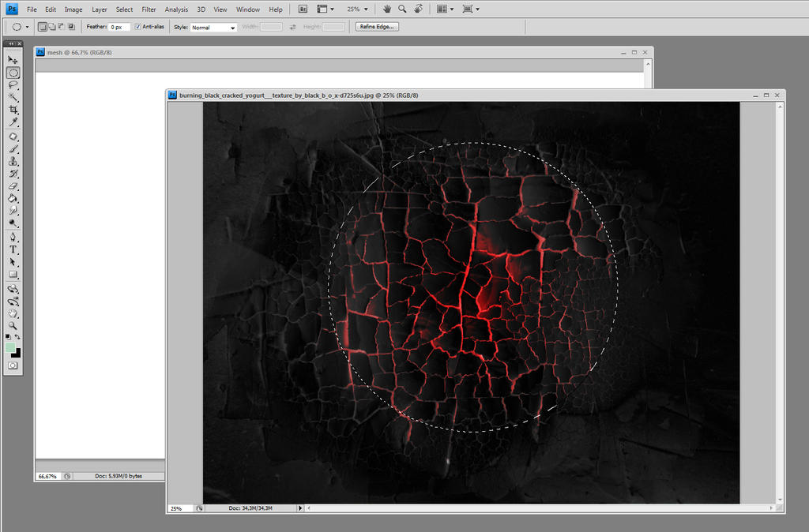809x532 pixels.
Task: Select the Smudge/Blur tool
Action: (13, 211)
